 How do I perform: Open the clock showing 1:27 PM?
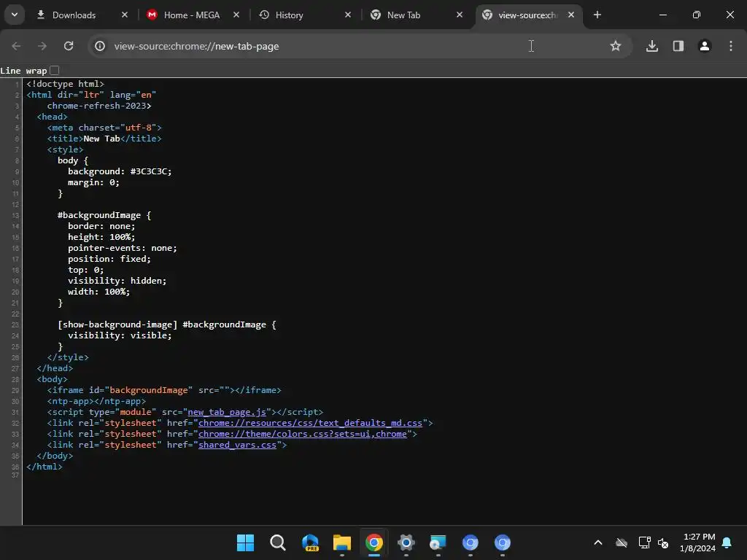(x=698, y=542)
